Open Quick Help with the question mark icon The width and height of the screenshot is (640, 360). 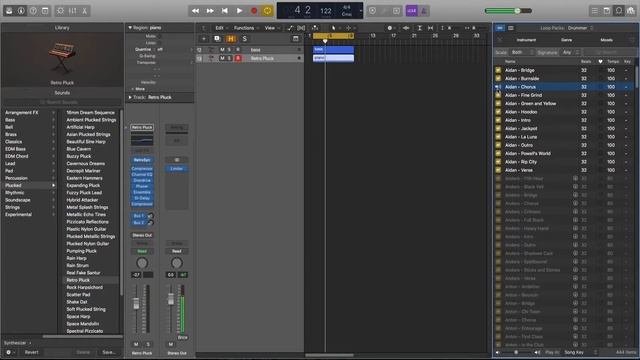(33, 11)
